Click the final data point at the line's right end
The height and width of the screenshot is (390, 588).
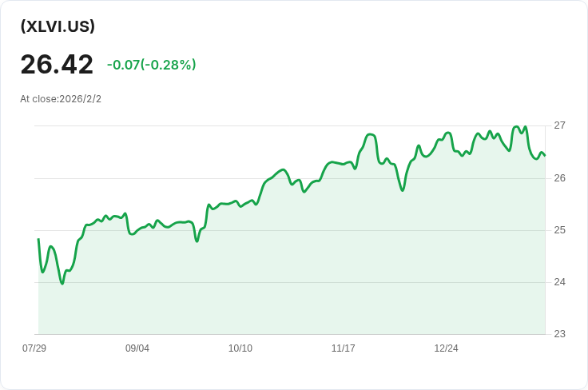coord(545,155)
